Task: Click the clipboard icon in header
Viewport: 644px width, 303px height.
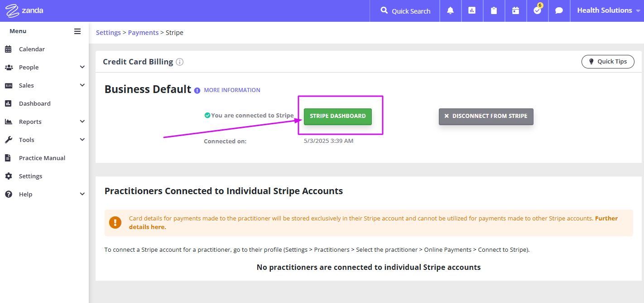Action: point(494,11)
